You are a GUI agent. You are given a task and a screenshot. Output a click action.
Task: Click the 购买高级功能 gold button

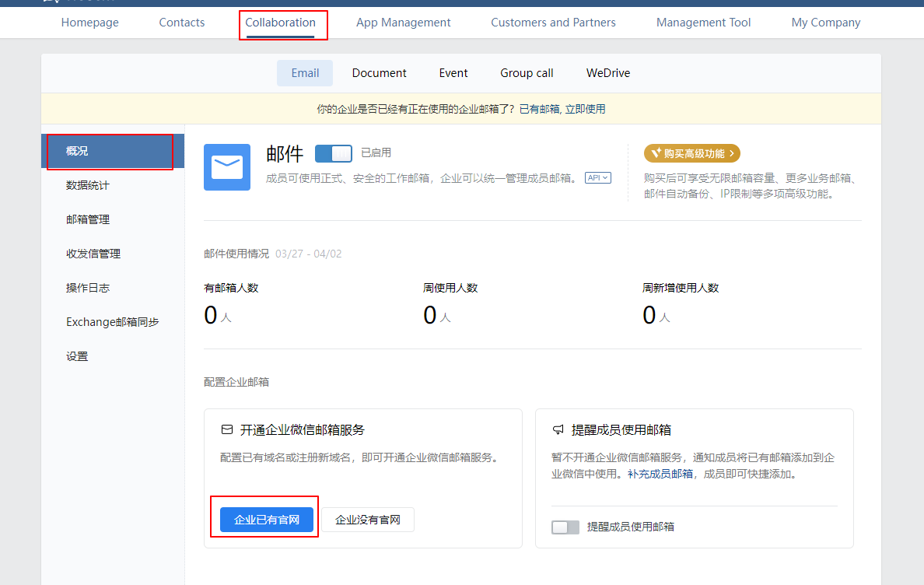click(691, 153)
